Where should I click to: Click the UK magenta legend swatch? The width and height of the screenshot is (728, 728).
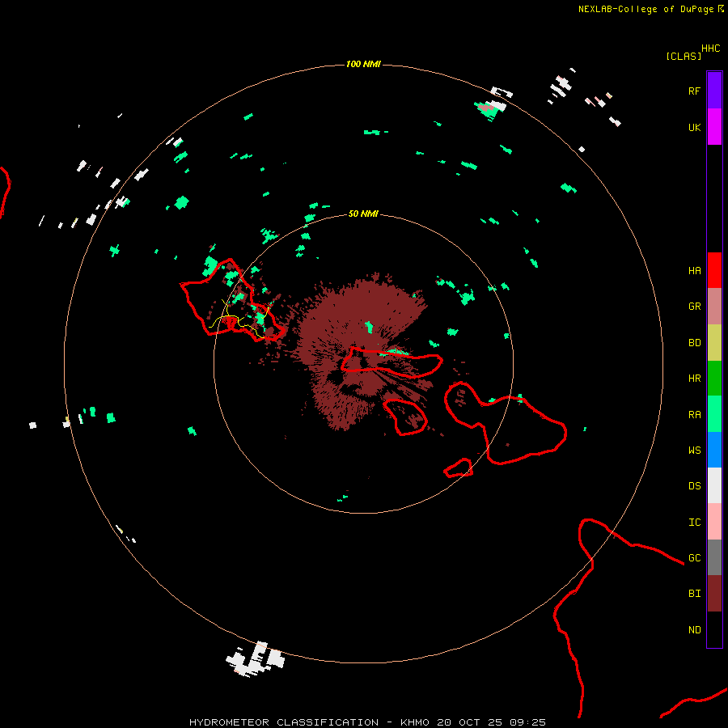714,127
